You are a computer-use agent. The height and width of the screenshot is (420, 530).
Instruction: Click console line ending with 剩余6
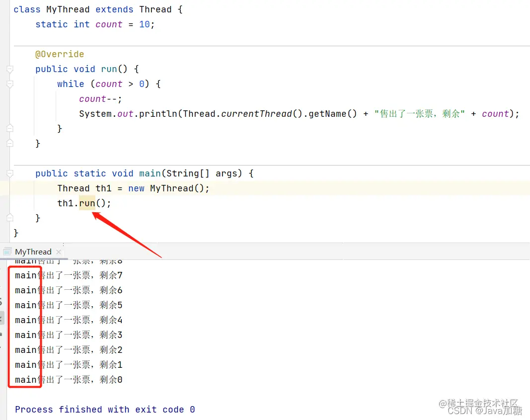click(69, 290)
